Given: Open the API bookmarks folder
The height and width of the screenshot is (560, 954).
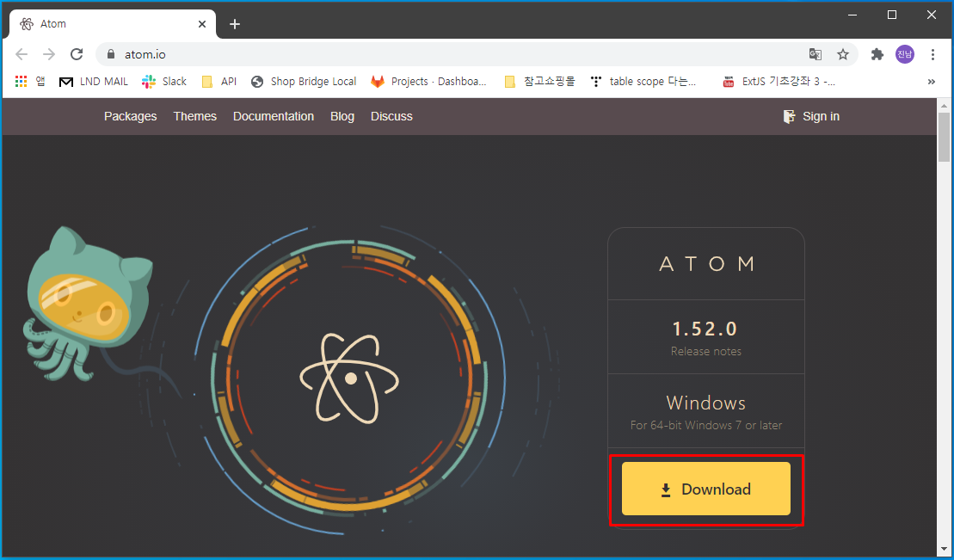Looking at the screenshot, I should click(219, 81).
